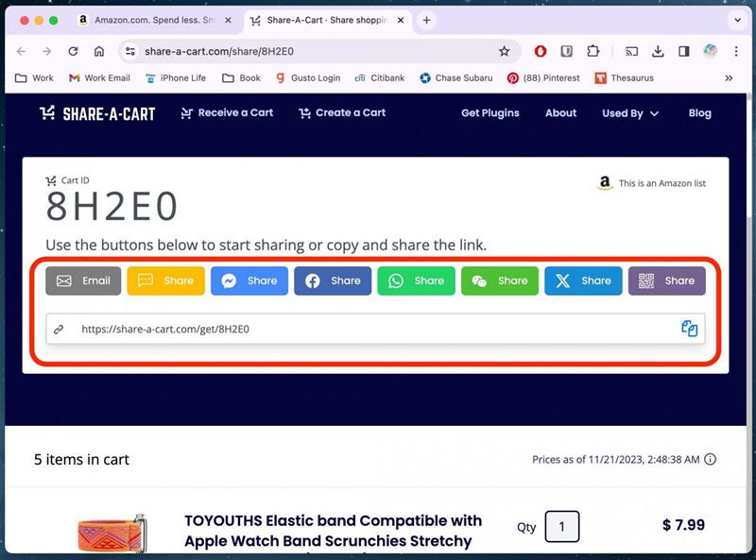
Task: Go to Get Plugins page
Action: (x=490, y=112)
